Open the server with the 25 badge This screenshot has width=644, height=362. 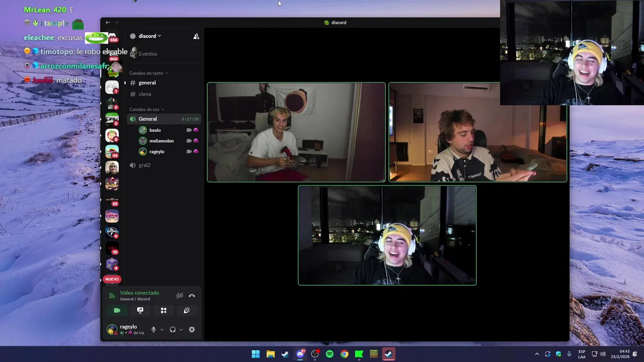tap(112, 200)
